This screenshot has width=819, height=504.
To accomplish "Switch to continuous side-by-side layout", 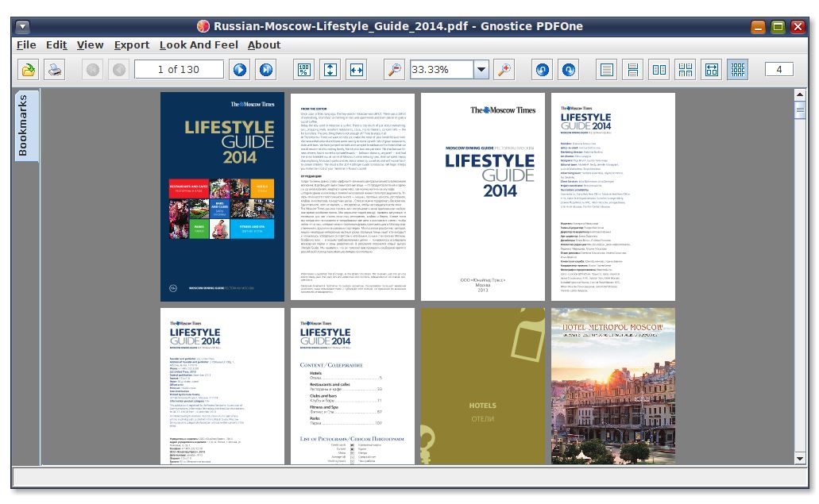I will [686, 69].
